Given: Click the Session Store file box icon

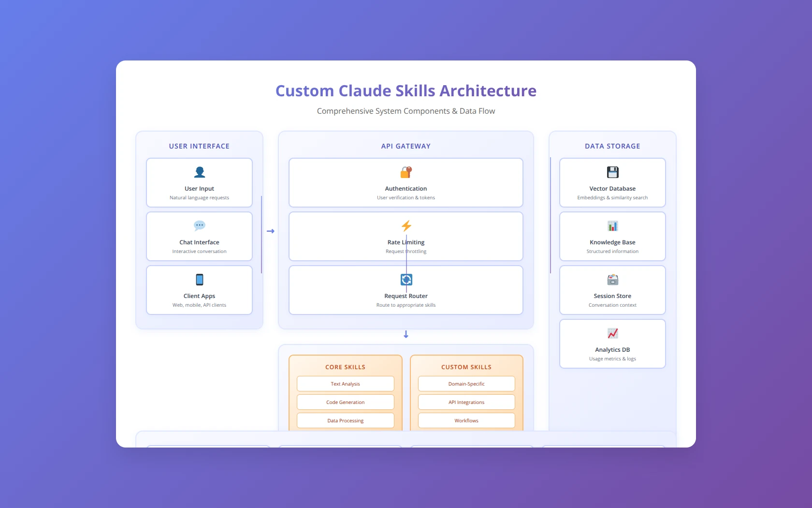Looking at the screenshot, I should point(612,280).
